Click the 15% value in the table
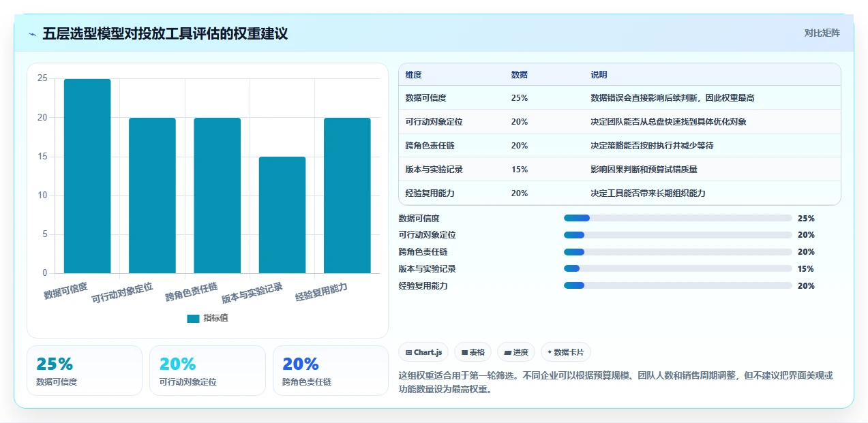The image size is (868, 423). pos(519,170)
